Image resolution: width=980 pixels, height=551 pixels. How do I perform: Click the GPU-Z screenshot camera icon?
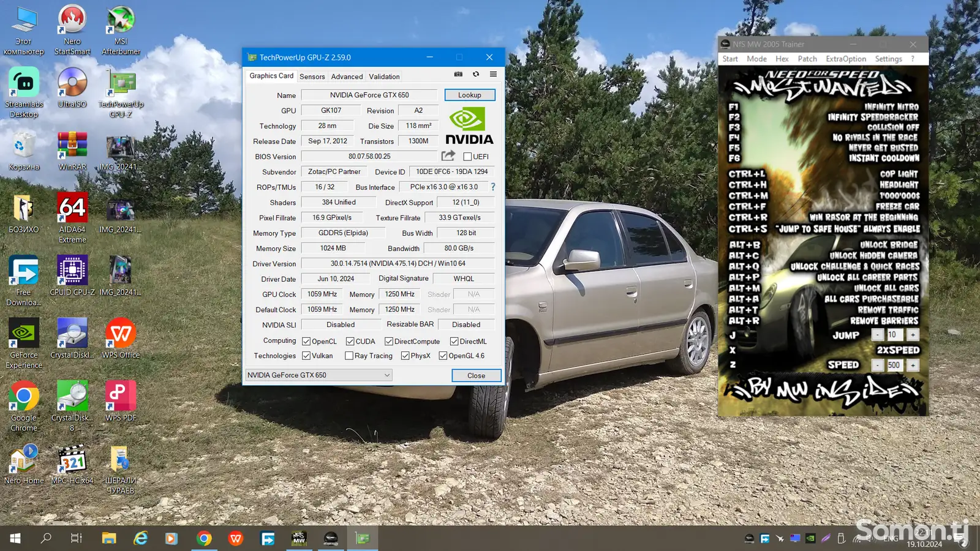(458, 74)
